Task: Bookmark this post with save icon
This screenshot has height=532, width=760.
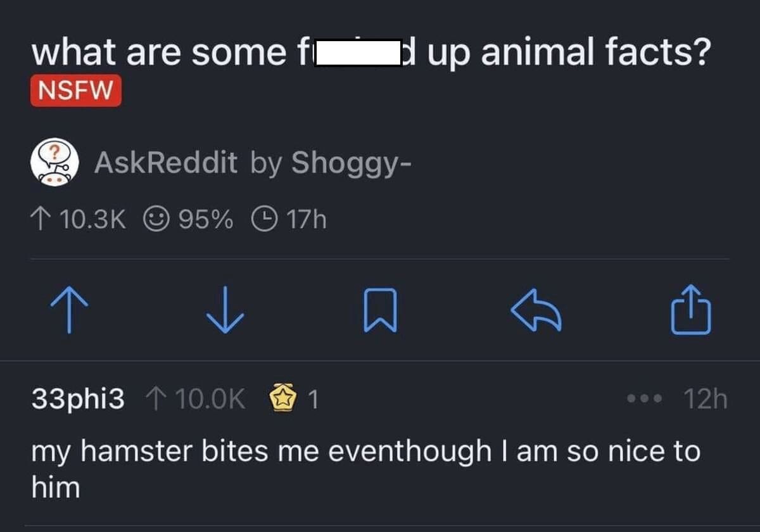Action: tap(380, 311)
